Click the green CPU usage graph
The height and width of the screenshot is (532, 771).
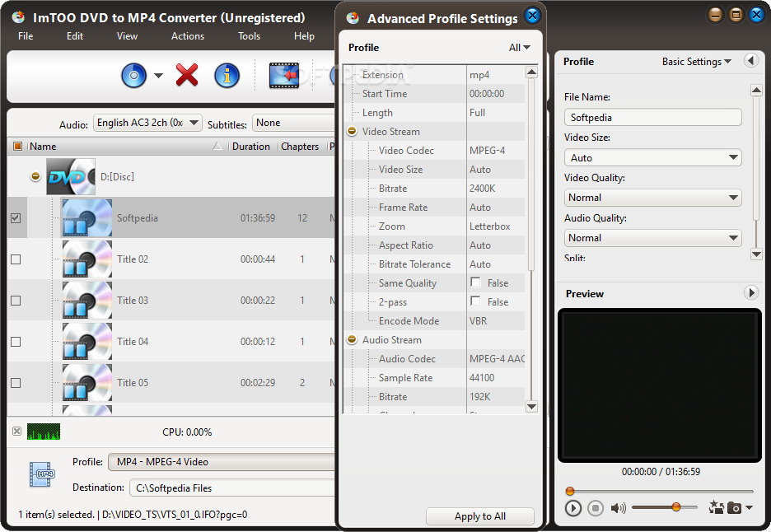pos(44,432)
